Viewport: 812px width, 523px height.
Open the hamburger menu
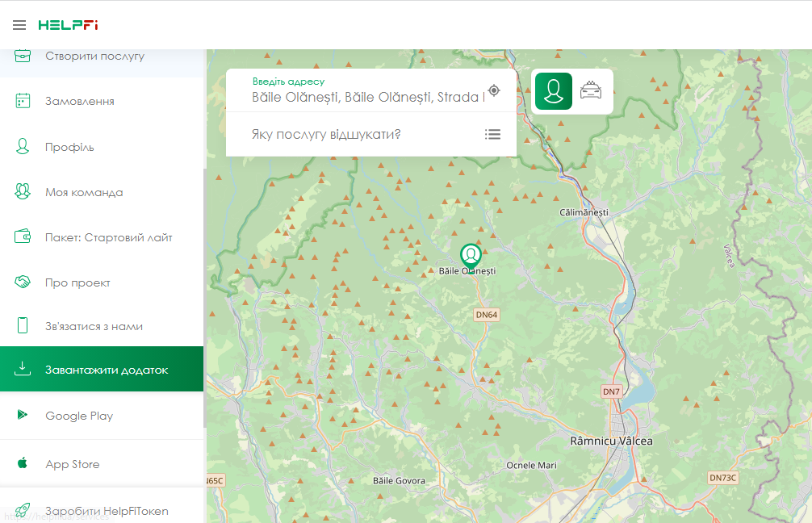(19, 25)
